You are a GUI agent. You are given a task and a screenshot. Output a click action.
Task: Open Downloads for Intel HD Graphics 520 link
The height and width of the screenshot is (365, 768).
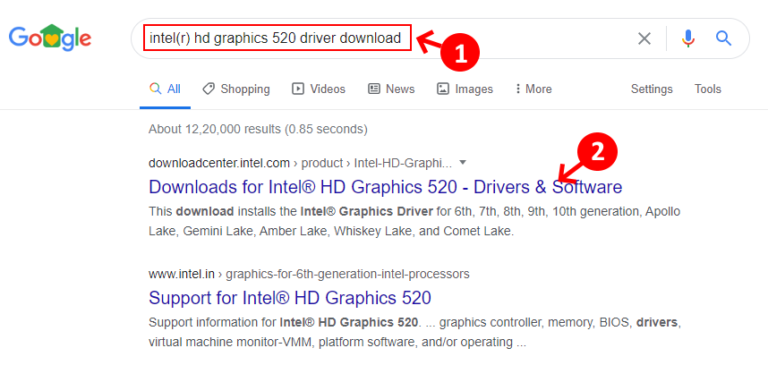point(385,187)
